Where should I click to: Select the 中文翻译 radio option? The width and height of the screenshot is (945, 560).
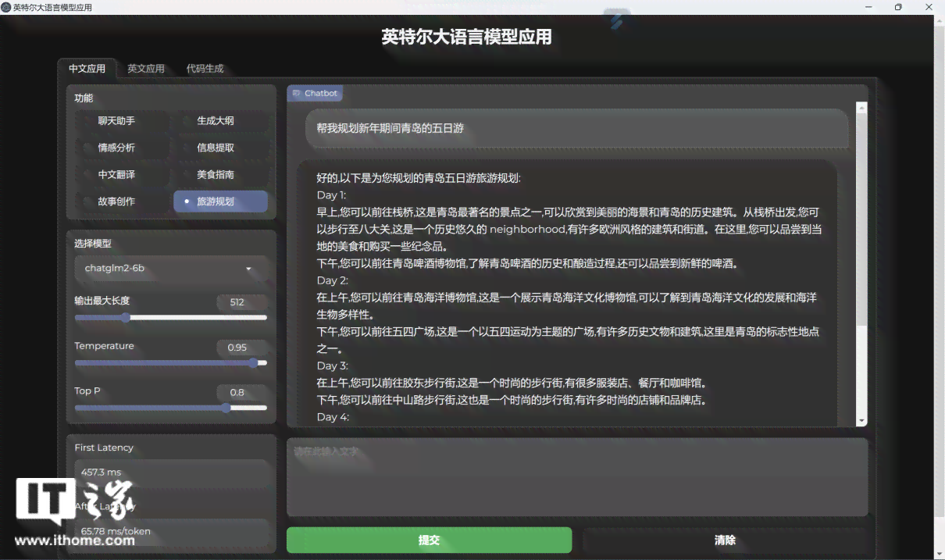tap(121, 174)
